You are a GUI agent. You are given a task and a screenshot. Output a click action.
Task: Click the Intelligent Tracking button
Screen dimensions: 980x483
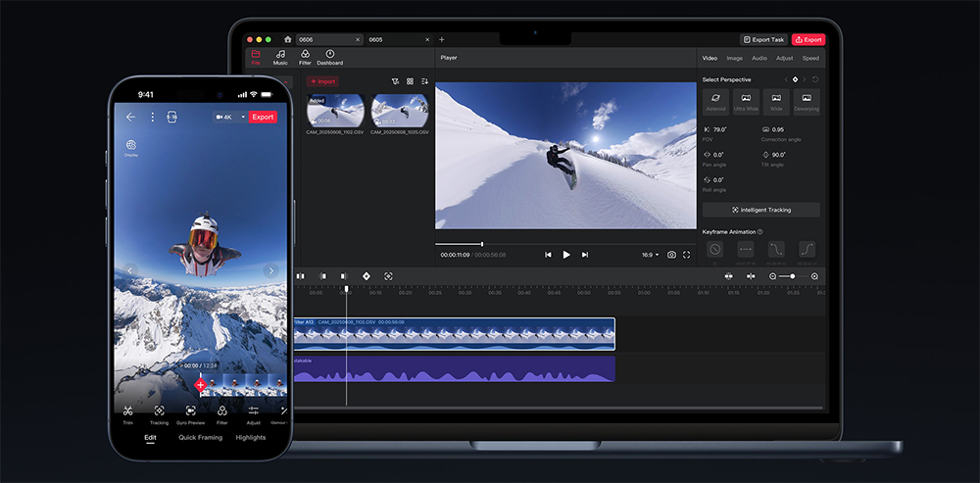pos(760,210)
